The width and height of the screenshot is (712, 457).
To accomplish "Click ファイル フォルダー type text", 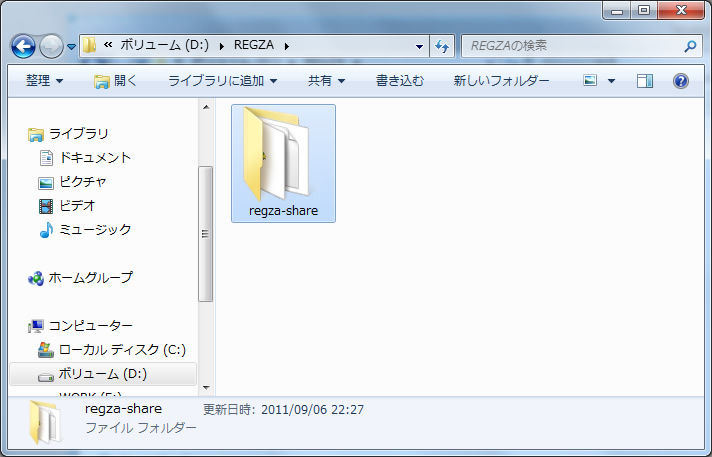I will pos(141,428).
